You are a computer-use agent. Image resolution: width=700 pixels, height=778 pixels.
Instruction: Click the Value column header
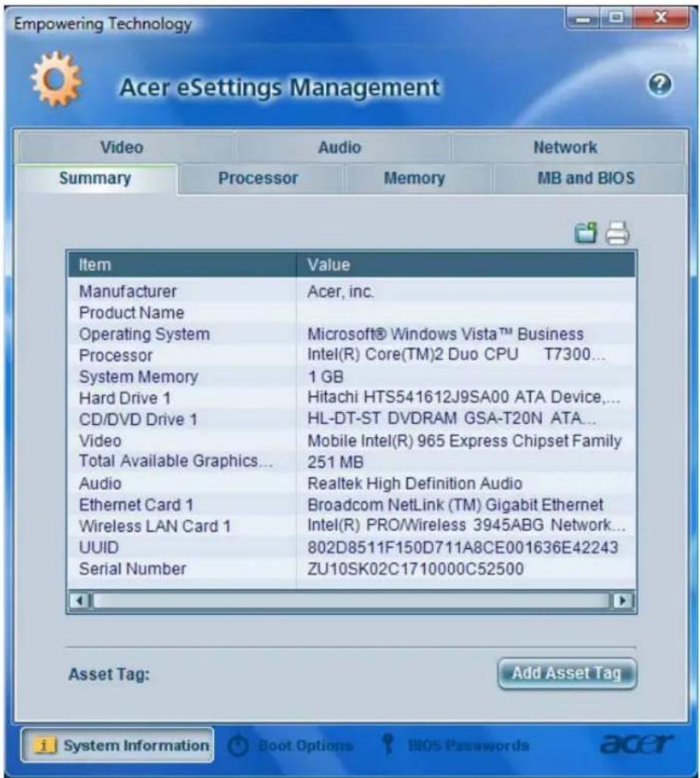466,265
